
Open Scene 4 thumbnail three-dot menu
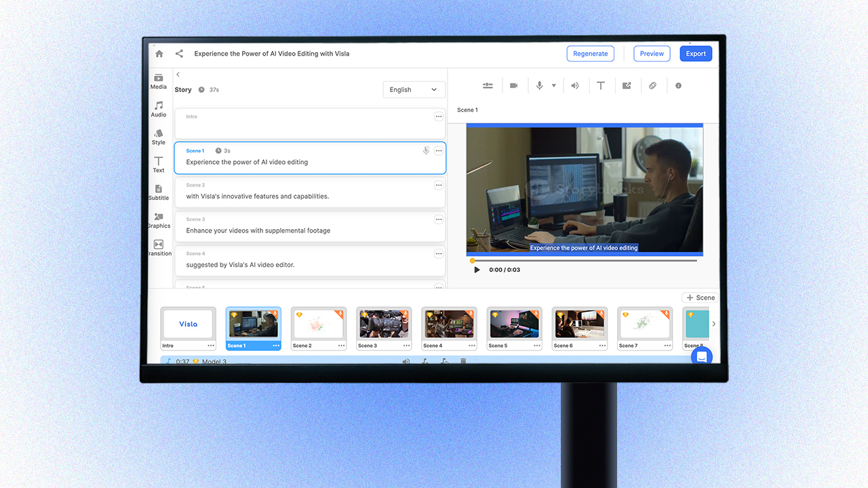tap(471, 346)
